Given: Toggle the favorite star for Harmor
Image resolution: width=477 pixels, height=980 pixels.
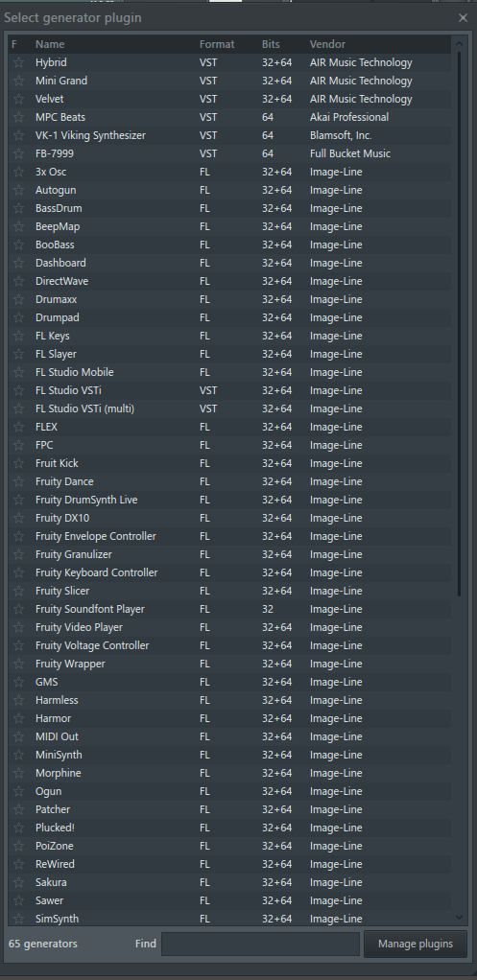Looking at the screenshot, I should click(19, 718).
